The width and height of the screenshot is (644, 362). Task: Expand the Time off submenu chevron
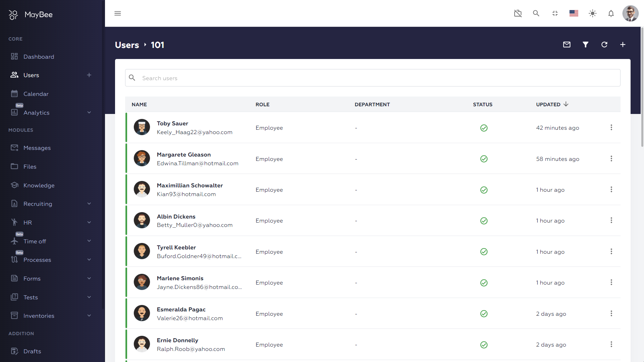[x=89, y=241]
